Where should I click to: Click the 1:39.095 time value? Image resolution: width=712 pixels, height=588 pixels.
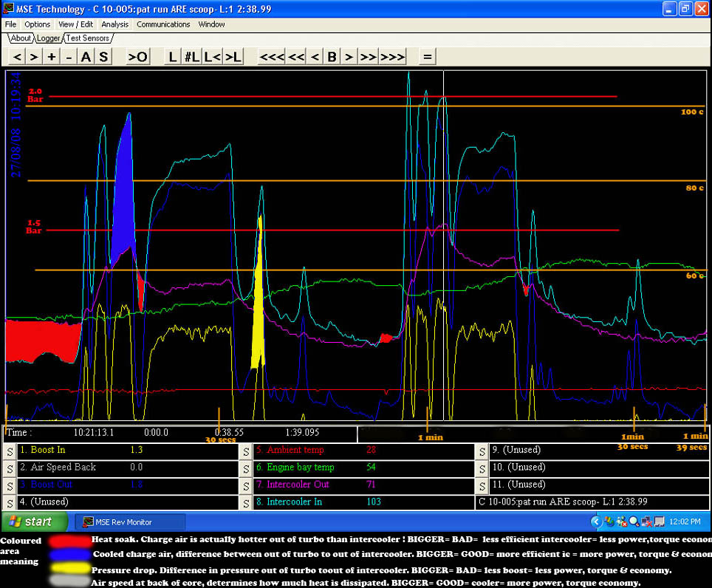point(302,432)
